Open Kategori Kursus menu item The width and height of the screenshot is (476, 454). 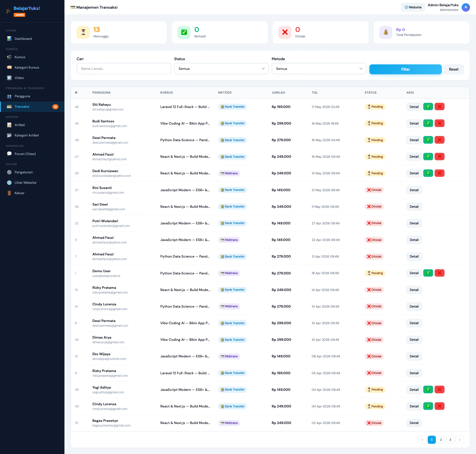pyautogui.click(x=32, y=67)
